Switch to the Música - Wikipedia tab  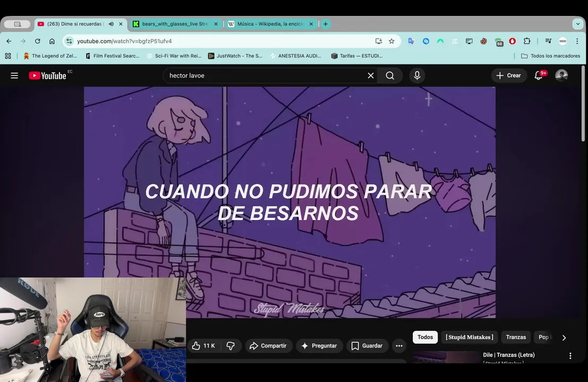point(270,24)
